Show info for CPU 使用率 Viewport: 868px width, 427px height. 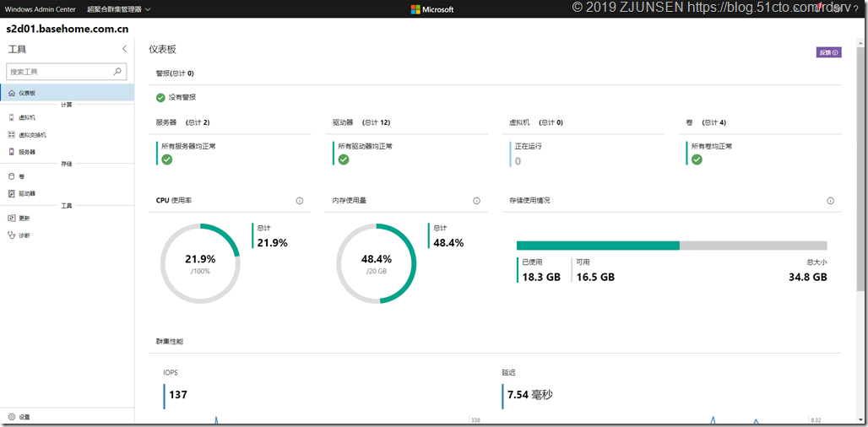pyautogui.click(x=300, y=201)
